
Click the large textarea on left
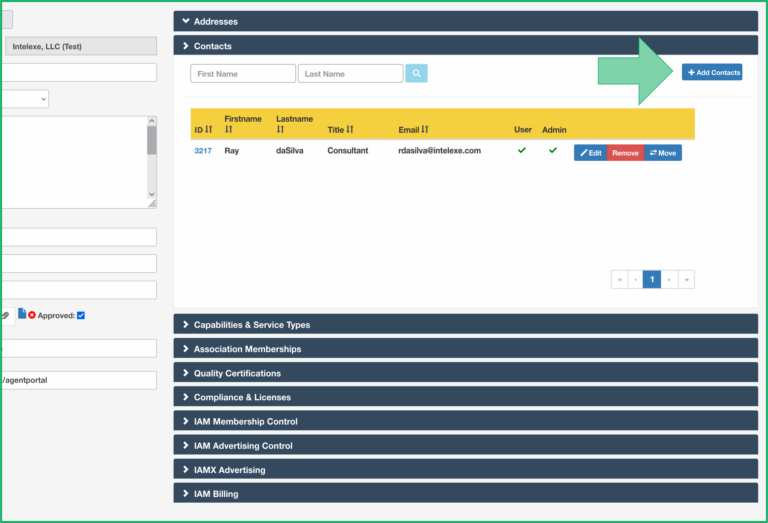click(74, 162)
